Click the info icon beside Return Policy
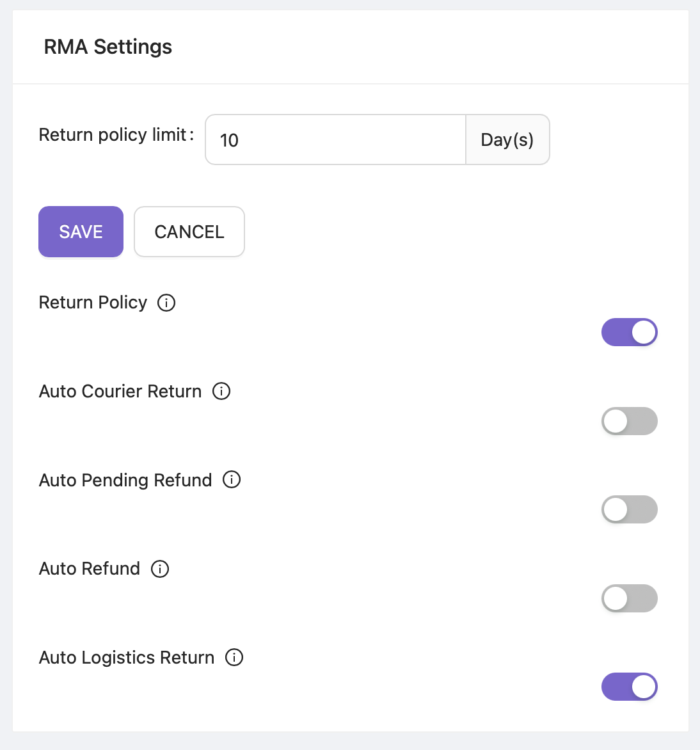 click(166, 303)
